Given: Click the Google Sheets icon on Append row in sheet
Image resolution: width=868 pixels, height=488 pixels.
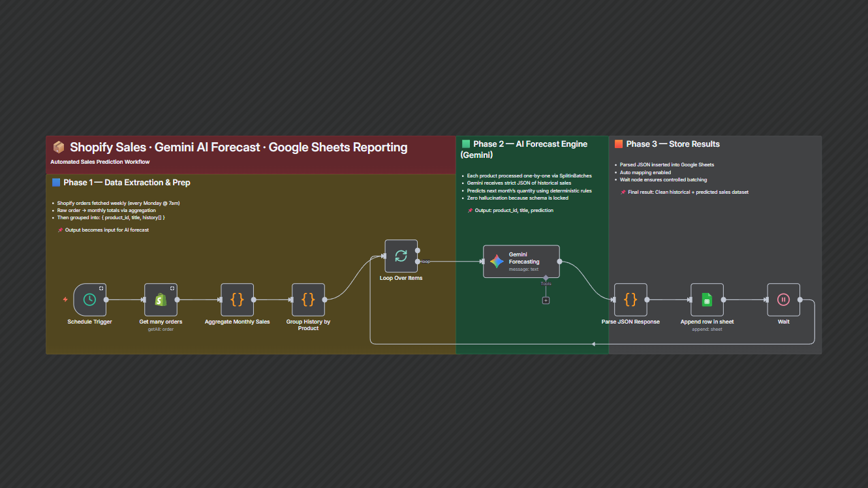Looking at the screenshot, I should [707, 300].
